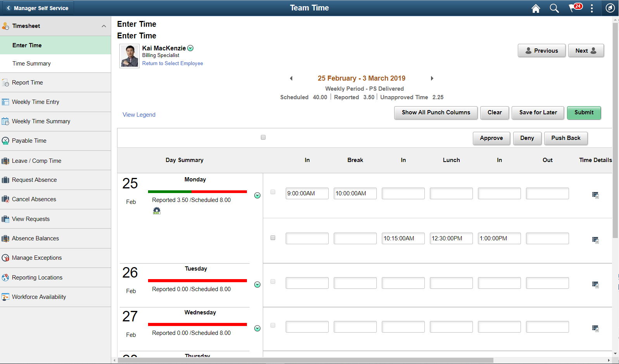
Task: Click Monday reported hours progress bar
Action: (197, 191)
